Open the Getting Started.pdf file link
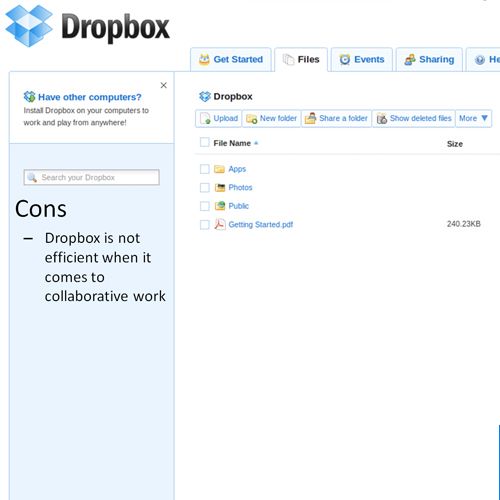500x500 pixels. click(261, 225)
